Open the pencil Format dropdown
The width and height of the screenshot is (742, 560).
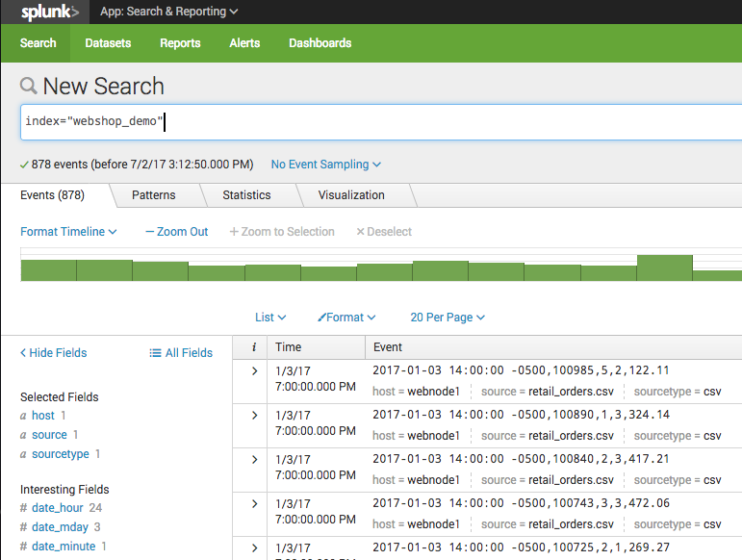[346, 318]
